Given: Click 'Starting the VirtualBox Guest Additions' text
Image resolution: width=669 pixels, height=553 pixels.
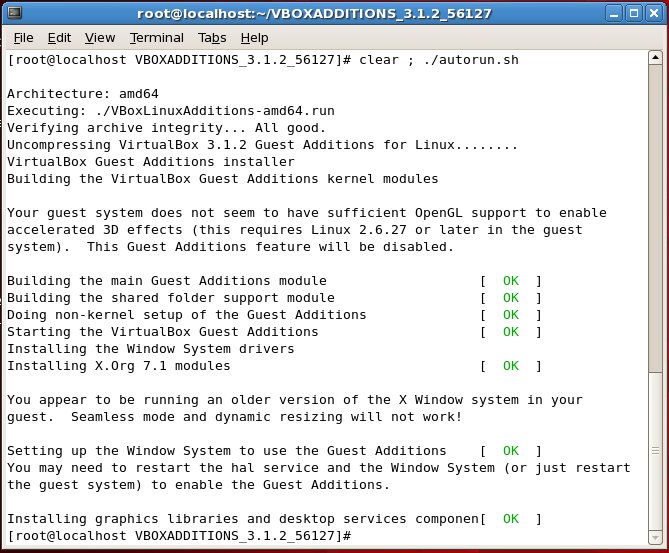Looking at the screenshot, I should point(163,332).
